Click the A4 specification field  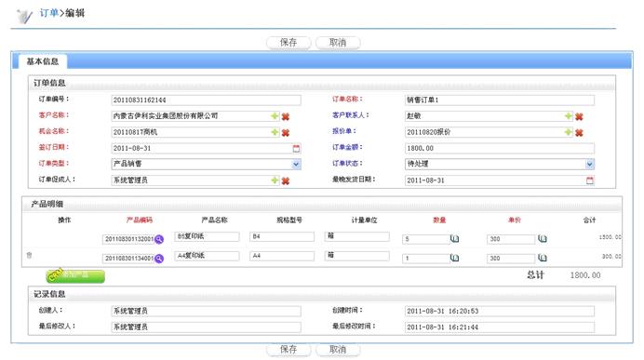(282, 256)
